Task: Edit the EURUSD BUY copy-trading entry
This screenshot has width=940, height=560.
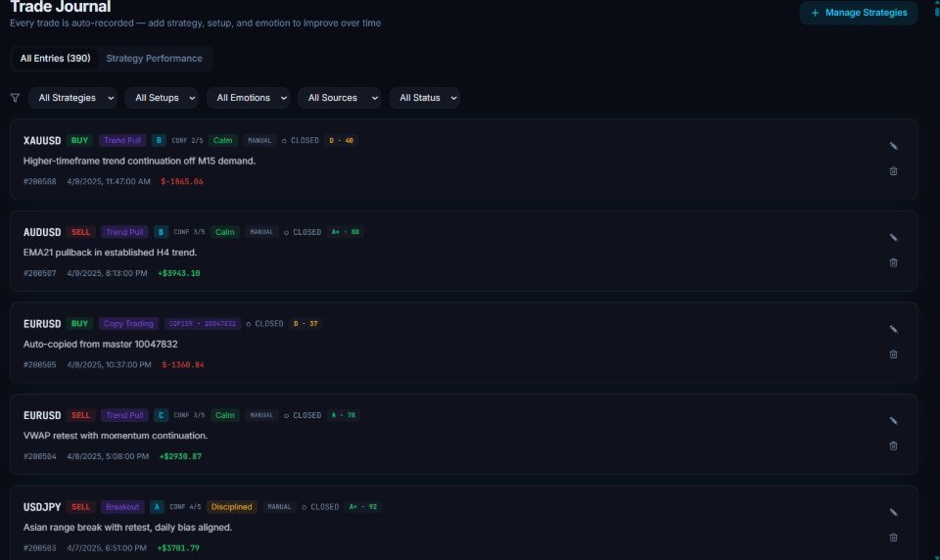Action: click(893, 330)
